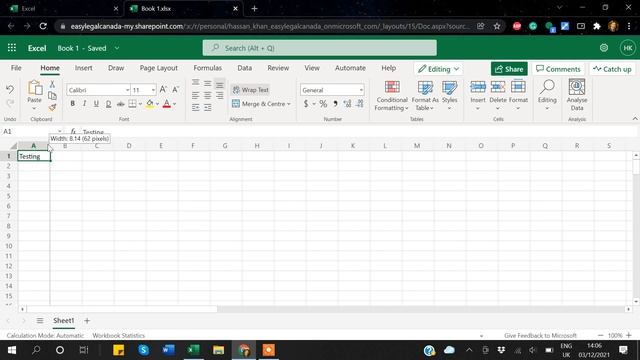Switch to the Formulas tab
The width and height of the screenshot is (640, 360).
[207, 68]
